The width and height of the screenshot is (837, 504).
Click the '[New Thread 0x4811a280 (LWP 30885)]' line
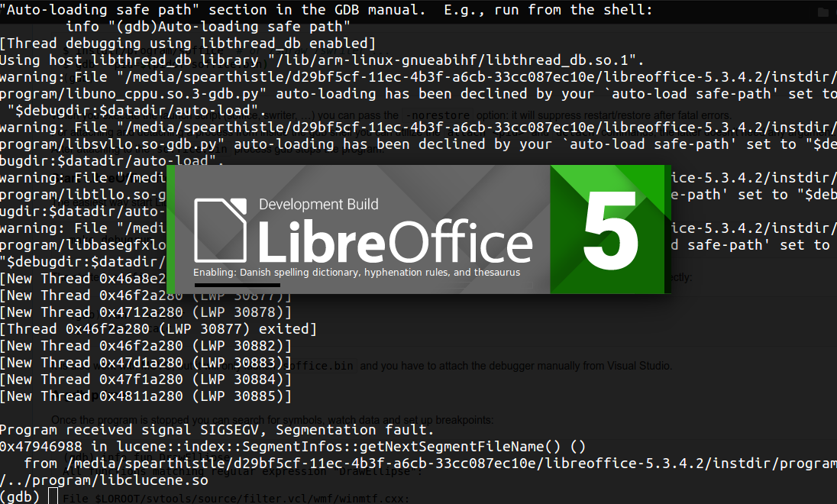point(146,396)
